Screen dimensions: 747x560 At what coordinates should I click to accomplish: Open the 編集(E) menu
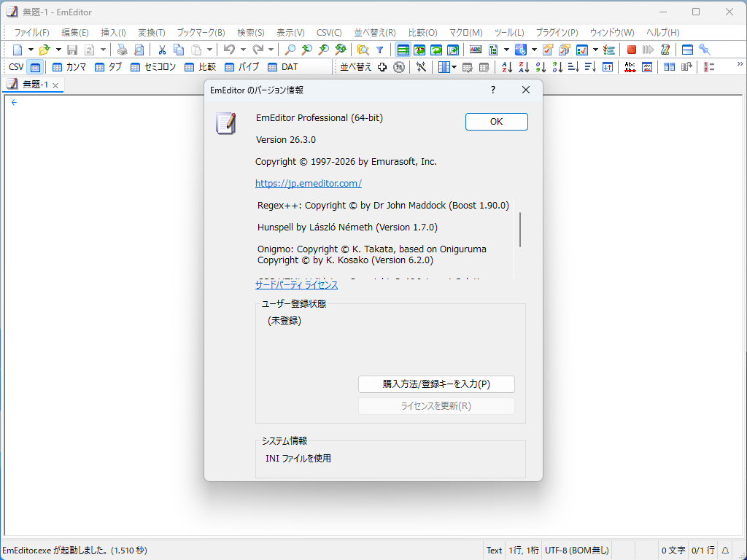75,32
